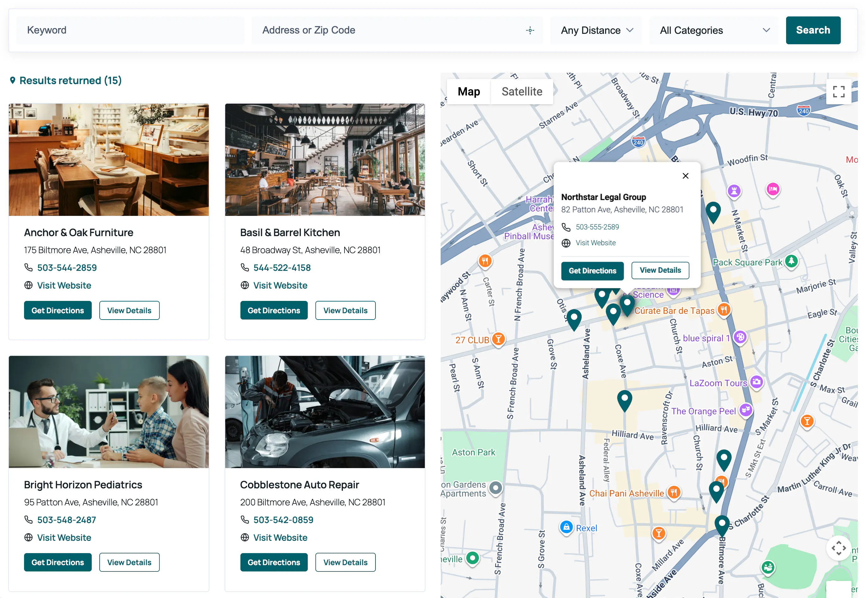Image resolution: width=868 pixels, height=598 pixels.
Task: View Details for Basil & Barrel Kitchen
Action: [345, 310]
